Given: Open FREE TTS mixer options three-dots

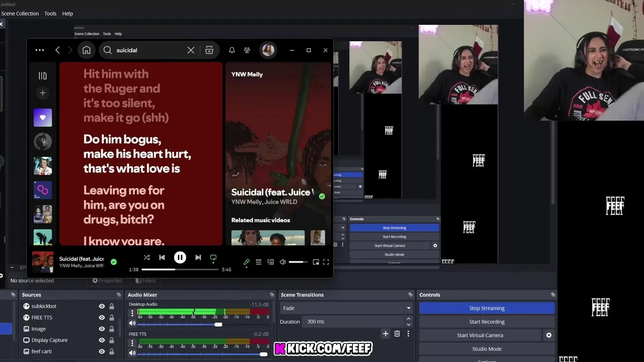Looking at the screenshot, I should coord(132,343).
